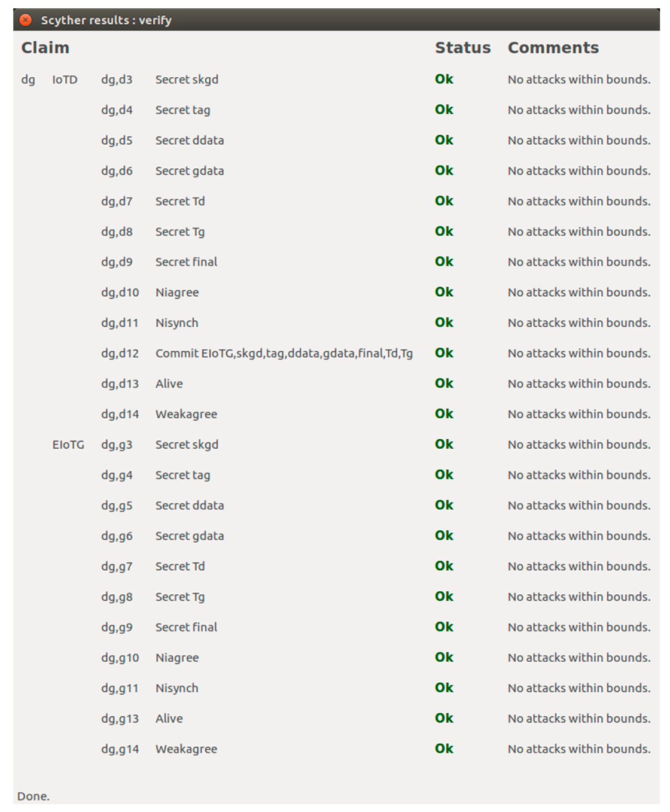Screen dimensions: 670x812
Task: Click the dg protocol name label
Action: 28,80
